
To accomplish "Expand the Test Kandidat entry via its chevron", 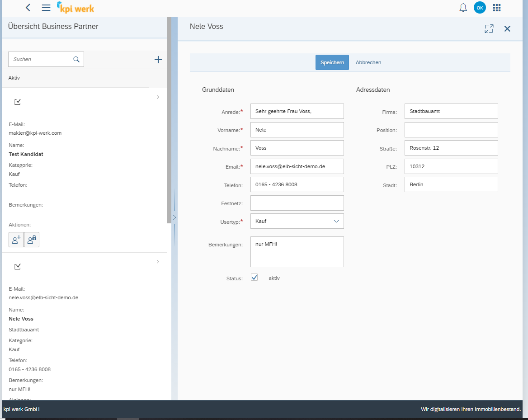I will click(157, 97).
